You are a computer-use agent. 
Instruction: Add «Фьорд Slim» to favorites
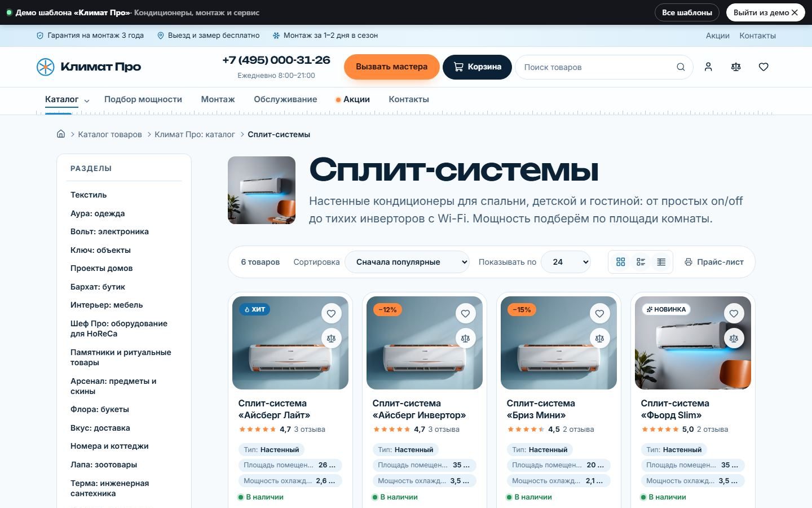(734, 313)
